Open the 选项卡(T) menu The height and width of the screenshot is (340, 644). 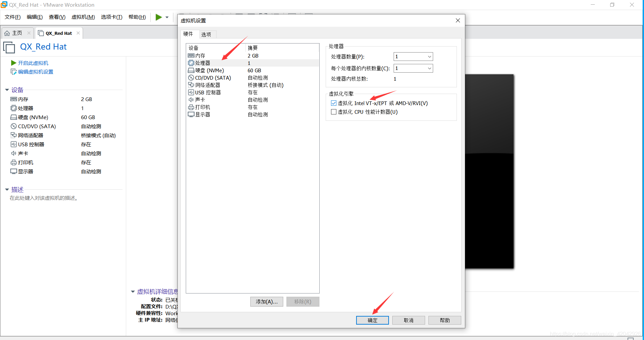(x=112, y=17)
